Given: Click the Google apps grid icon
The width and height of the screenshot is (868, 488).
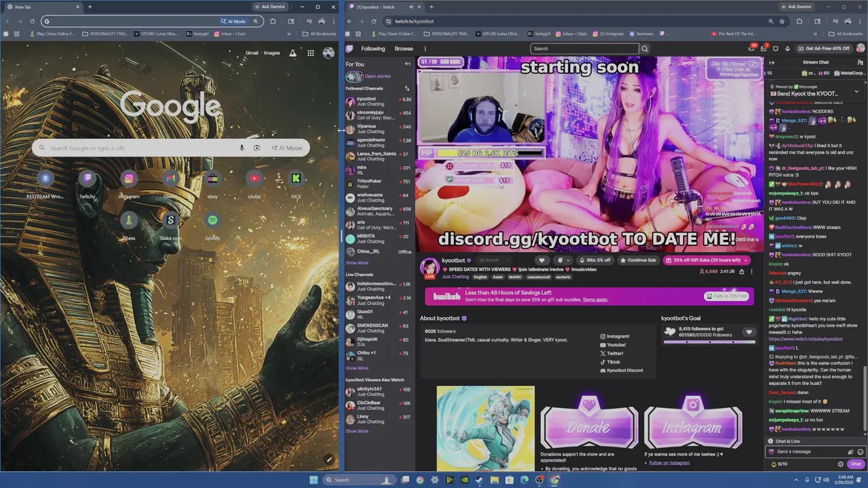Looking at the screenshot, I should (311, 53).
